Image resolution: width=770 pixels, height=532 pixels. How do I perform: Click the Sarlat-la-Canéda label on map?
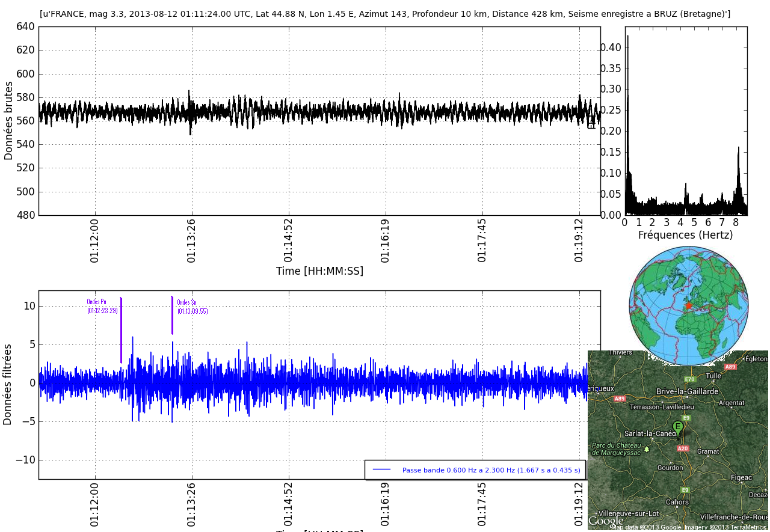(x=648, y=433)
